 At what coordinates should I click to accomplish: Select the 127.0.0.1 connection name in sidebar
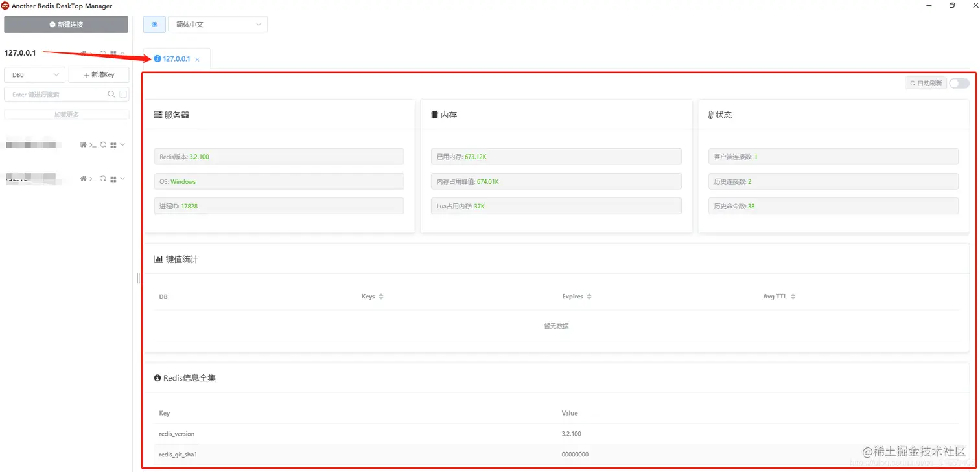coord(20,53)
